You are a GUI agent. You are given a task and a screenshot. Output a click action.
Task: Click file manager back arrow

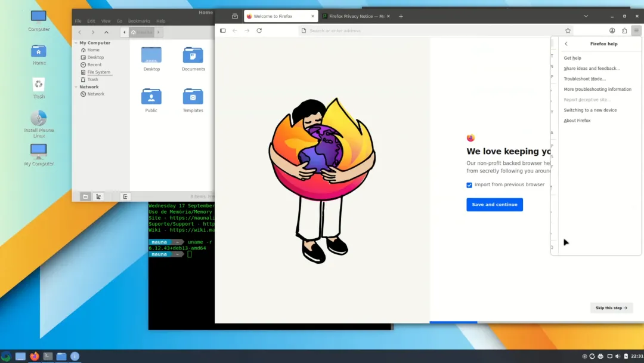point(80,32)
